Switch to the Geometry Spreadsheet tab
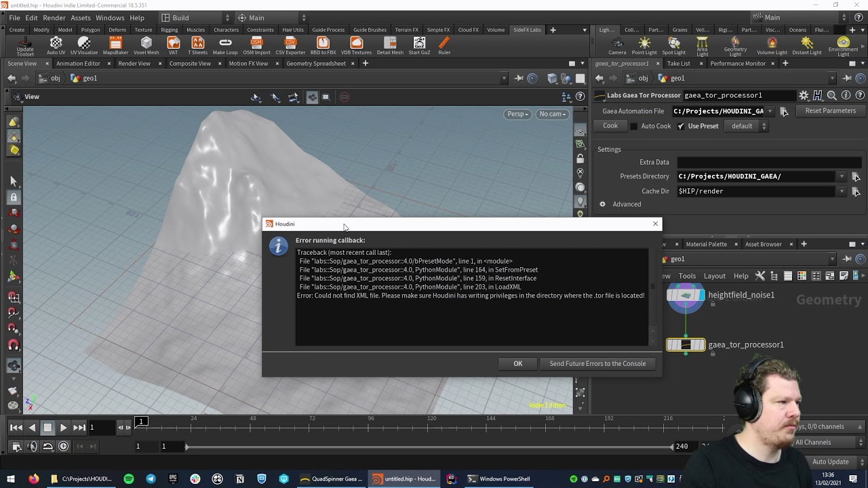 (x=316, y=64)
